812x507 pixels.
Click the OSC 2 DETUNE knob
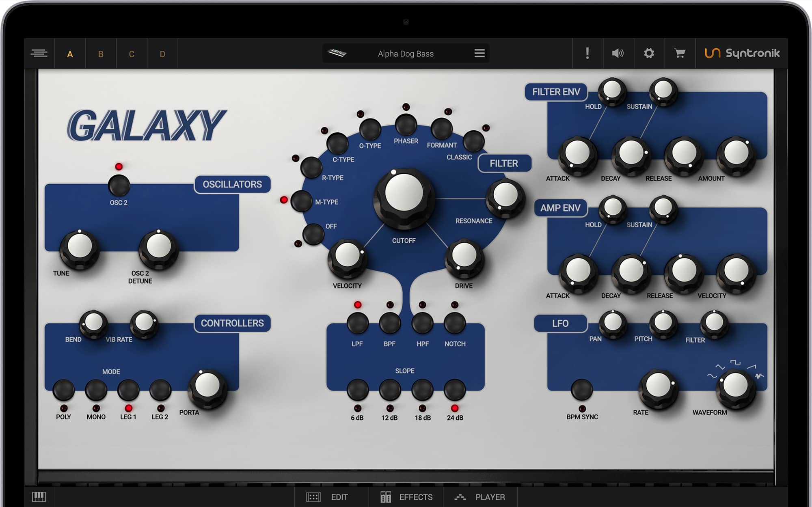pos(159,249)
